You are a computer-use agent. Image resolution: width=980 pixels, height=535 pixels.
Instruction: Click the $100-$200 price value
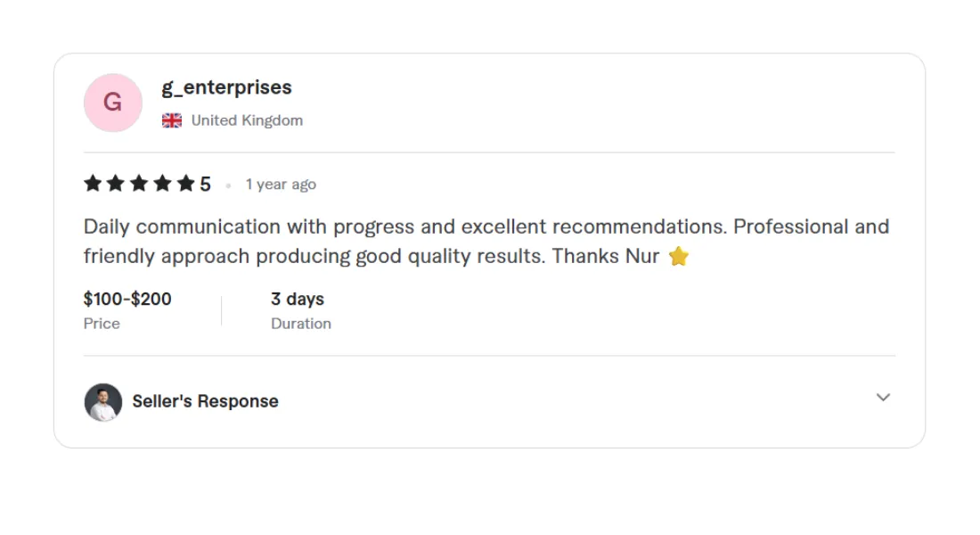pos(127,299)
